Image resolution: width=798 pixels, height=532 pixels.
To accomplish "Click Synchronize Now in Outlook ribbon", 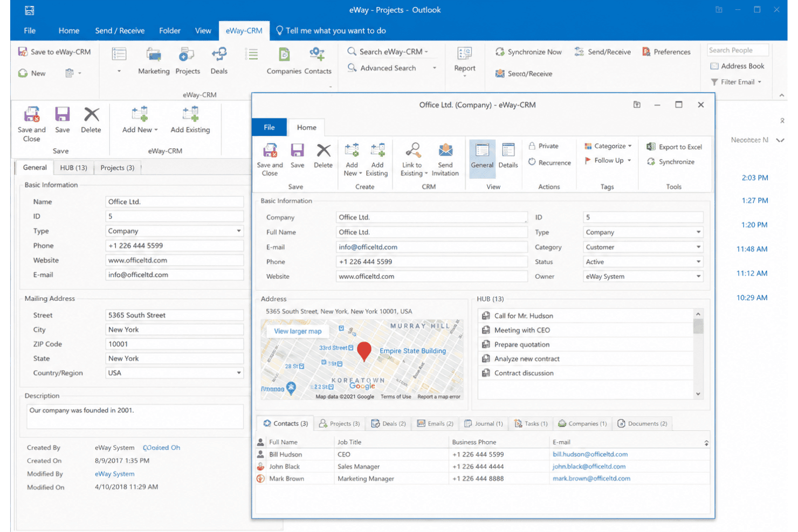I will pos(528,52).
